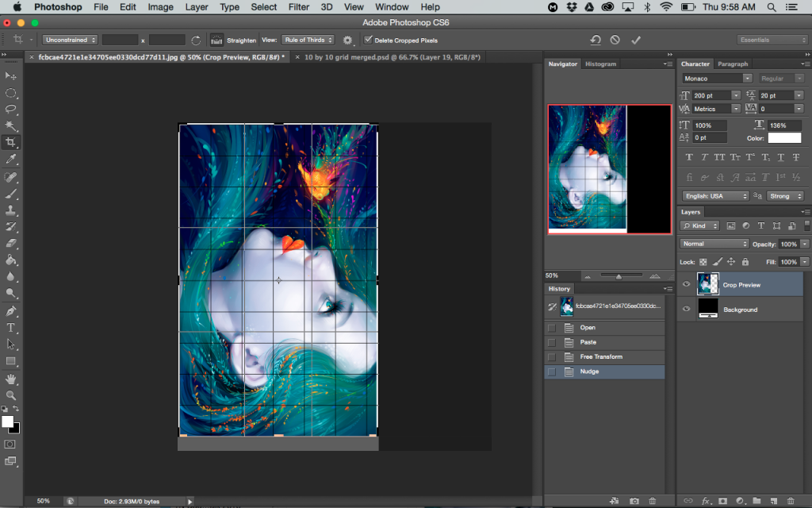Select the Eraser tool

tap(10, 243)
